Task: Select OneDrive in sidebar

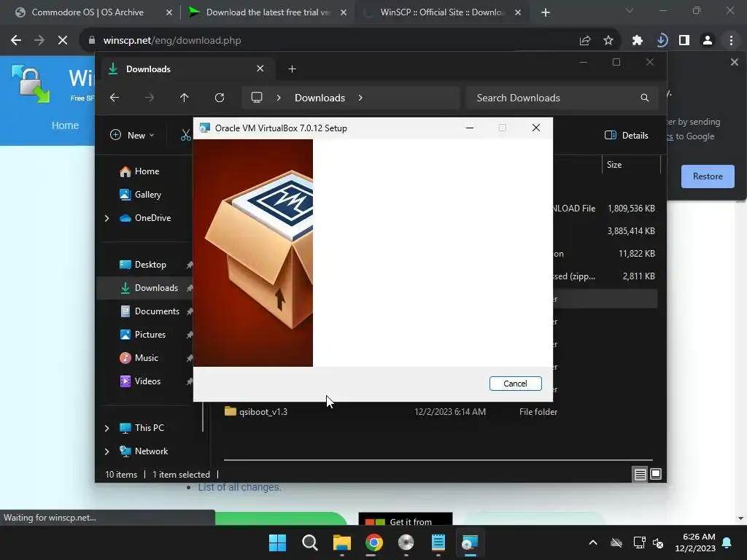Action: (152, 218)
